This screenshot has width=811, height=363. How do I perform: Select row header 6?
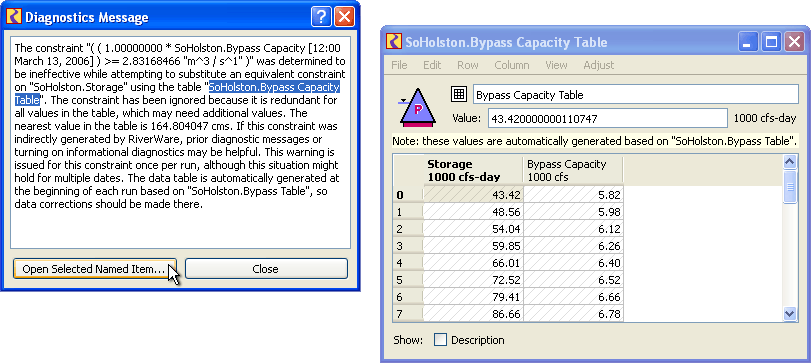click(408, 296)
